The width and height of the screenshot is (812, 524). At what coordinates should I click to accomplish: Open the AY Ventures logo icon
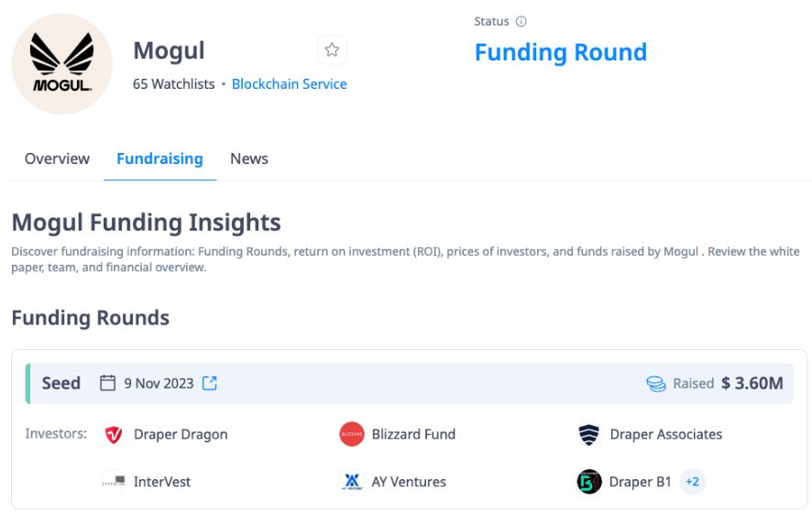pos(352,482)
